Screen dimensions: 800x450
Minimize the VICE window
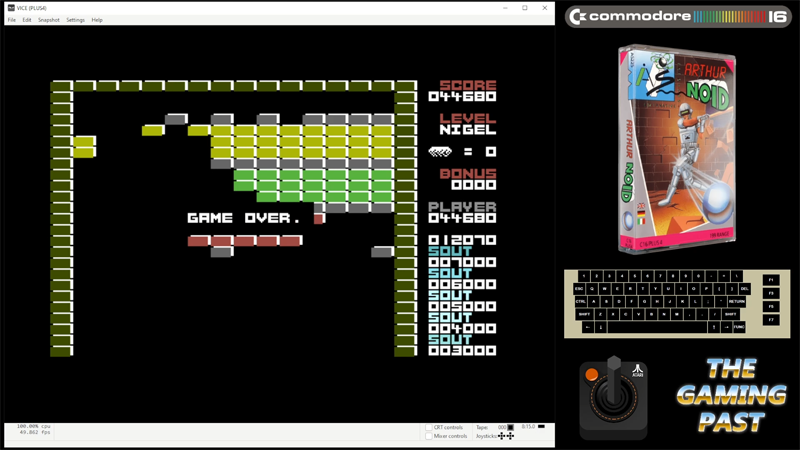505,8
